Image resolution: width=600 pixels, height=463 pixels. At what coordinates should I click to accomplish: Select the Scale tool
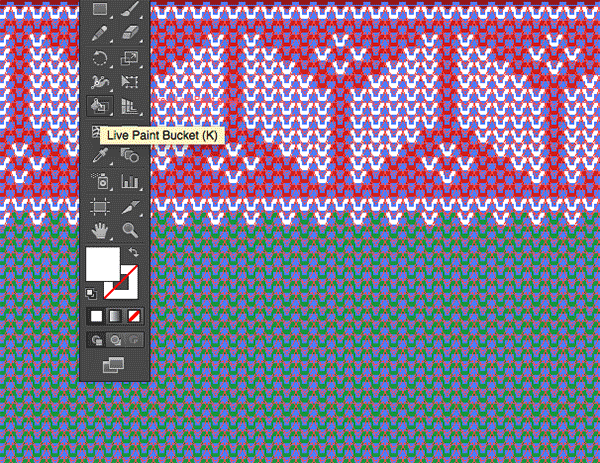click(x=130, y=58)
